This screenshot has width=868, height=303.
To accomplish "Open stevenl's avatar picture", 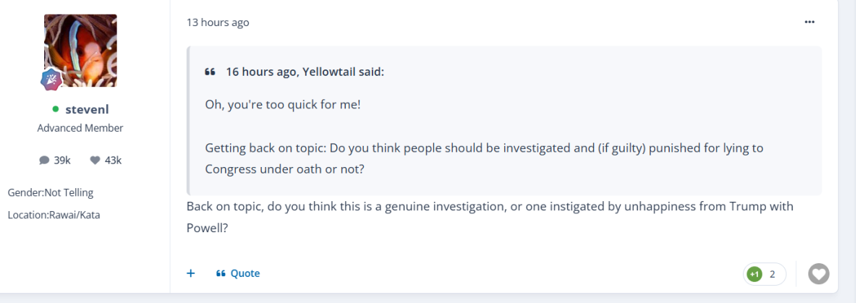I will coord(80,49).
